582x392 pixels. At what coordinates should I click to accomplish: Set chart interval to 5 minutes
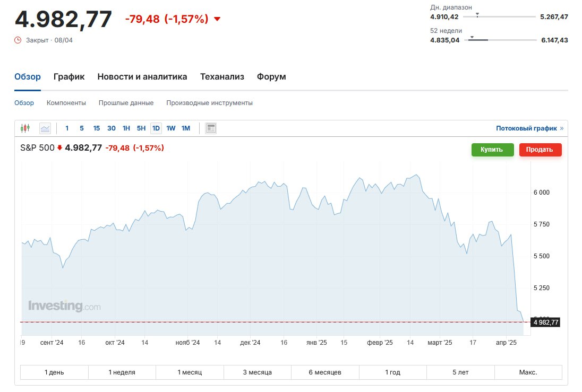pos(82,128)
